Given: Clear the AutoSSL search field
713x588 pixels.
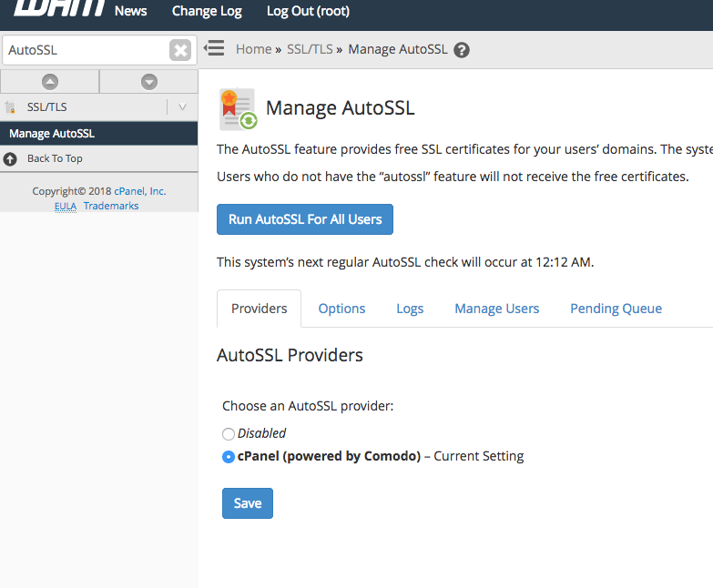Looking at the screenshot, I should coord(180,51).
